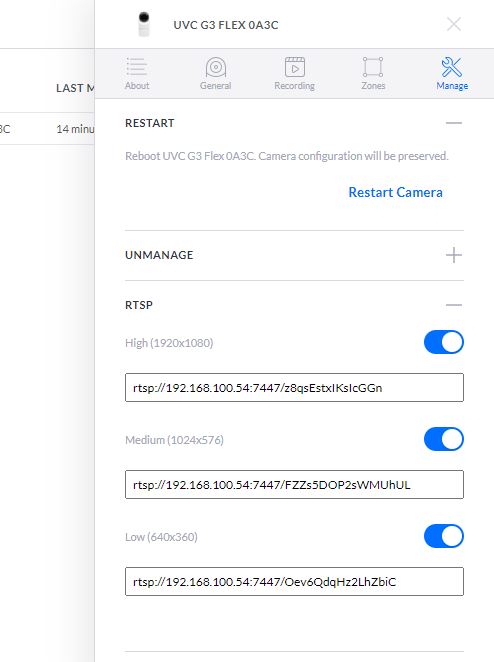This screenshot has height=662, width=494.
Task: Disable High (1920x1080) RTSP stream
Action: tap(444, 342)
